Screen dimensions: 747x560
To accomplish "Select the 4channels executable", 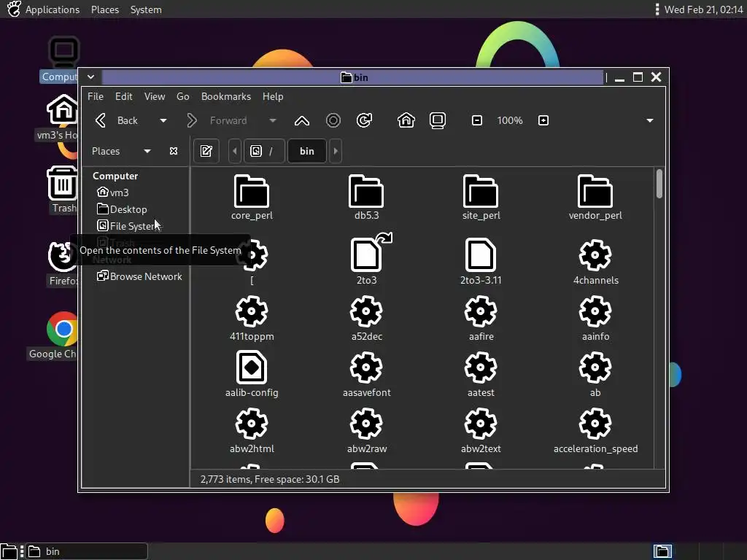I will click(595, 261).
